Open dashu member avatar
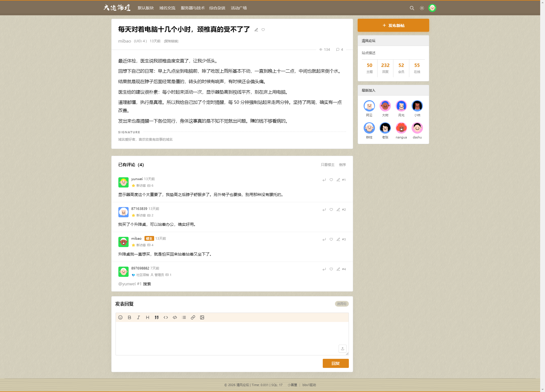This screenshot has width=545, height=392. (417, 128)
